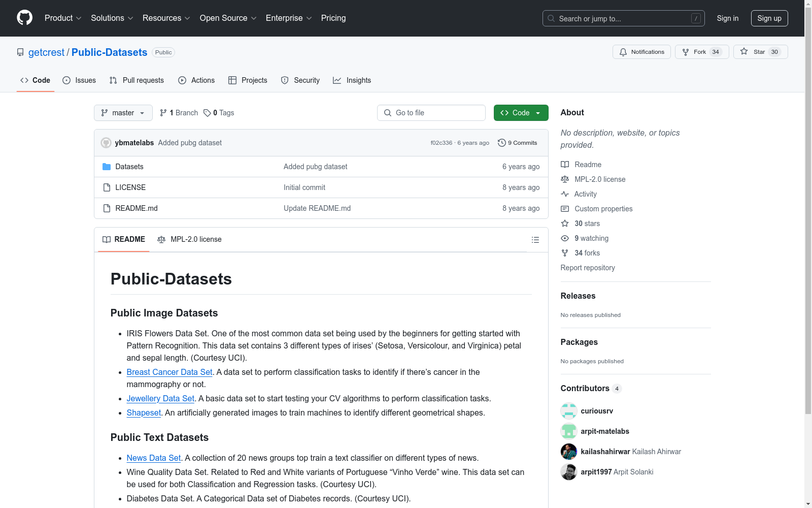Click the stars icon in About
The image size is (812, 508).
565,224
